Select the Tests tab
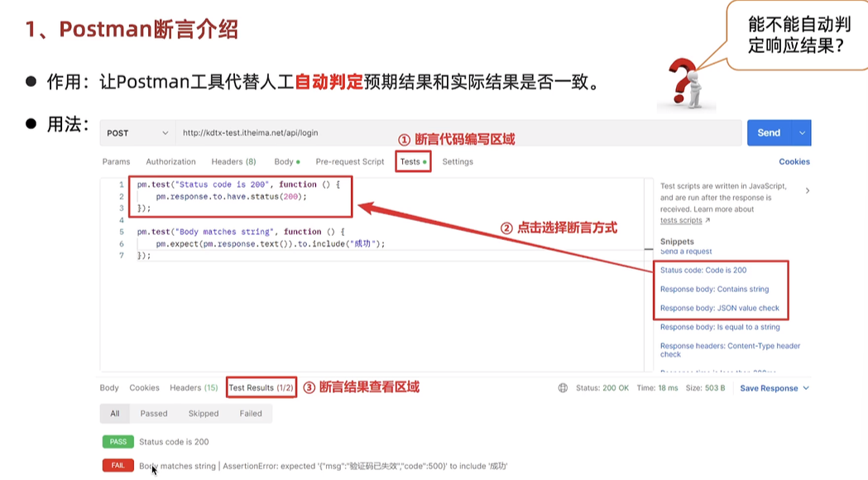Viewport: 868px width, 480px height. click(413, 161)
